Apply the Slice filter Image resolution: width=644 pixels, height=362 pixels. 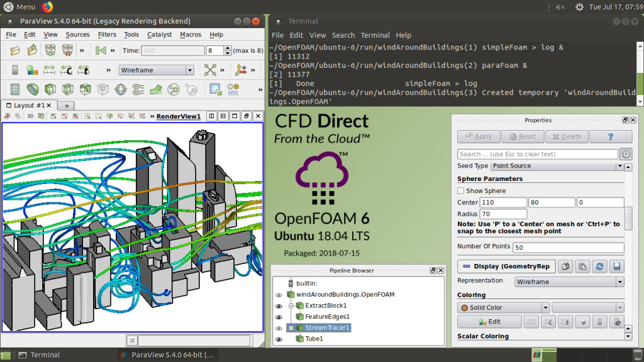tap(68, 89)
